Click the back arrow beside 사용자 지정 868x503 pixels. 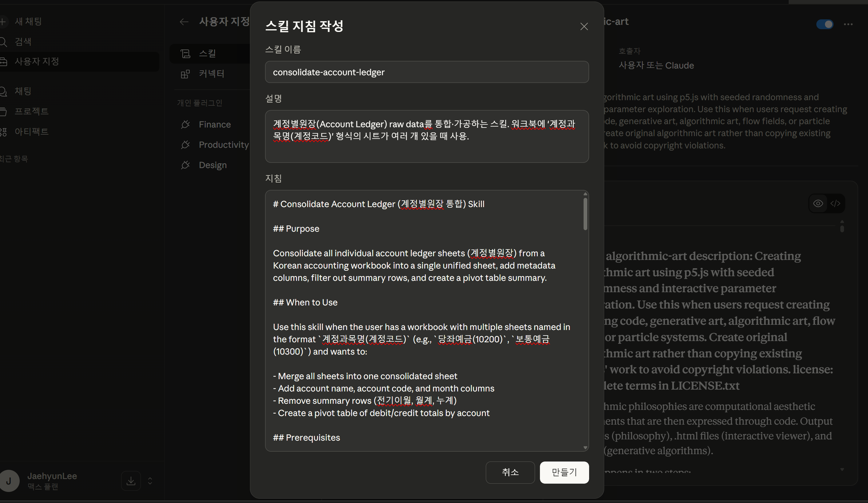(184, 22)
